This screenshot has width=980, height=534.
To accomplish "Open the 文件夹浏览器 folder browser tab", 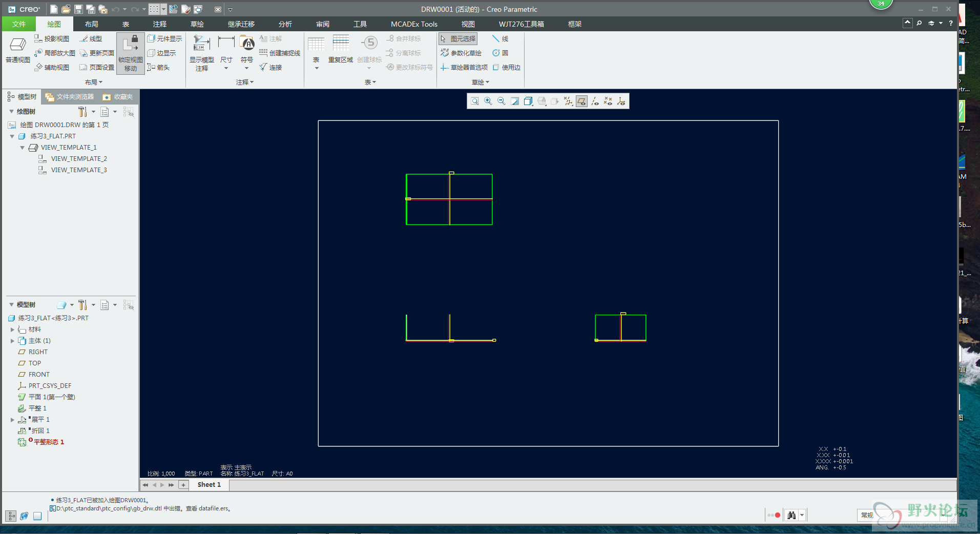I will coord(70,97).
